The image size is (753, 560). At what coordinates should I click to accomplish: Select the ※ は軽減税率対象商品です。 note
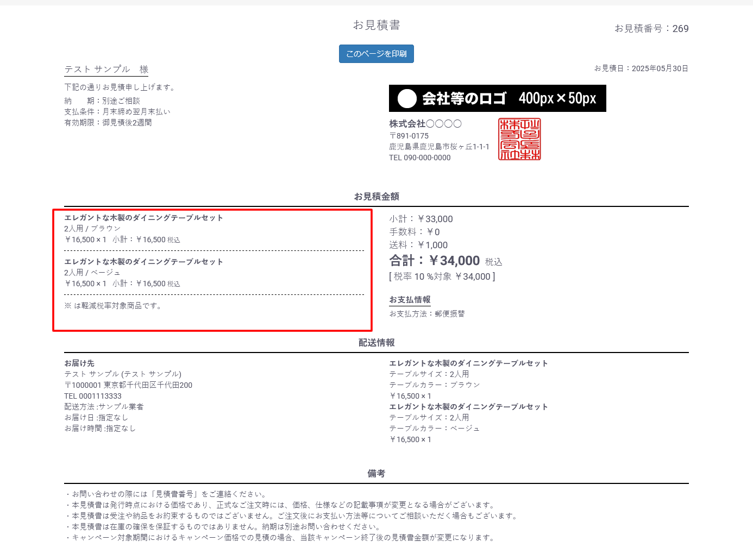coord(112,306)
